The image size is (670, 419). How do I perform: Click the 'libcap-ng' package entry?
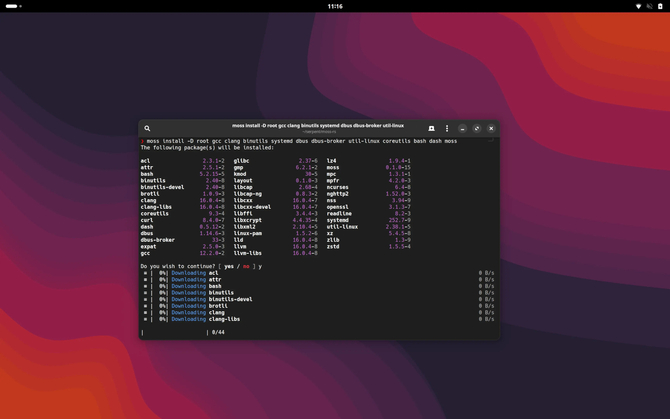[x=248, y=194]
